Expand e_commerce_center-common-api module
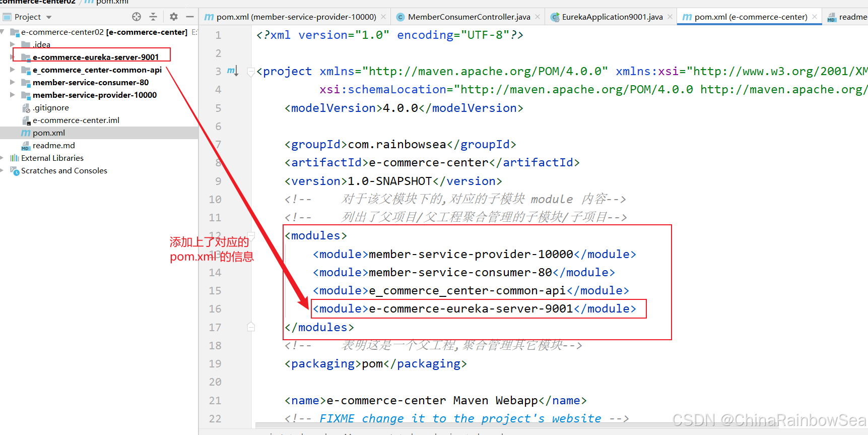 click(x=13, y=70)
